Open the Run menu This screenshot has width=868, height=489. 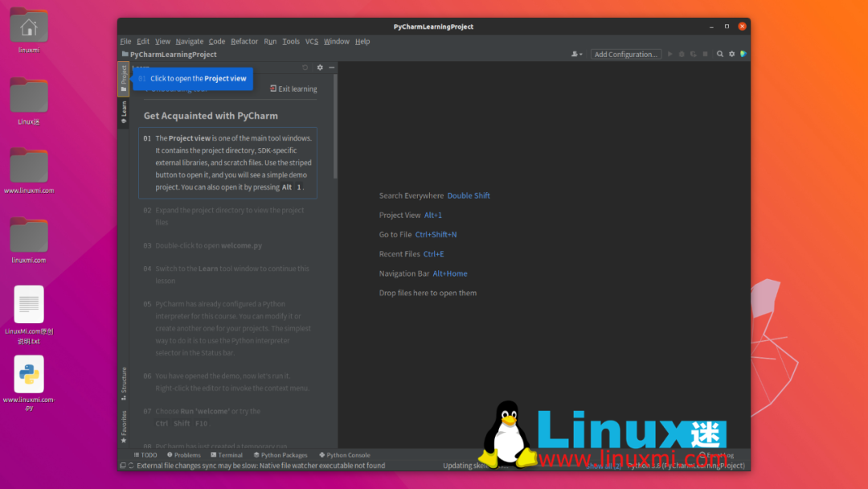pos(270,42)
